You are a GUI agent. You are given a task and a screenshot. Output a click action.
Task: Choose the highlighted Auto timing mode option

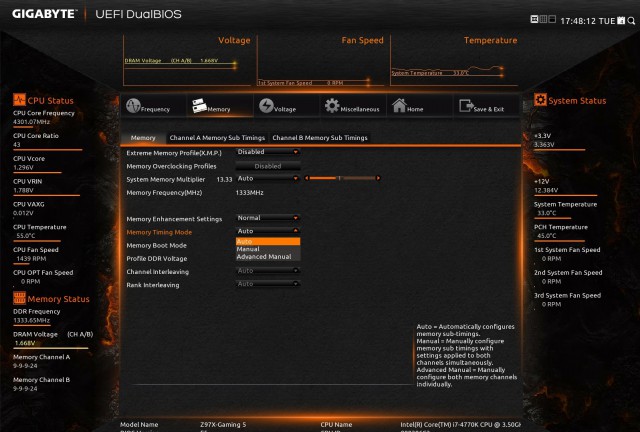268,241
